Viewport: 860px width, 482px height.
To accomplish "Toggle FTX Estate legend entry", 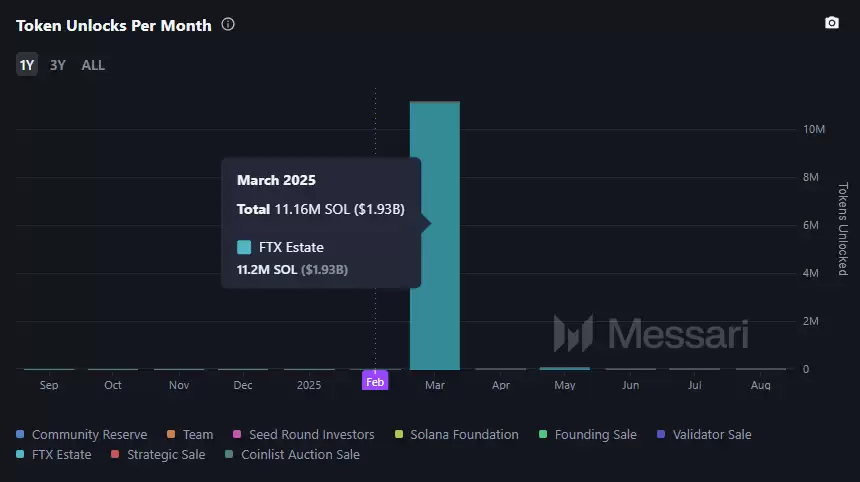I will click(x=54, y=454).
